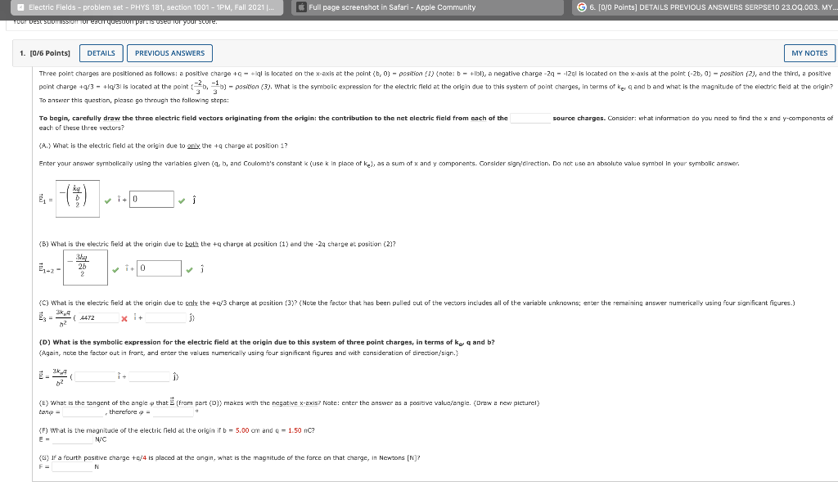838x504 pixels.
Task: Click the part G question text
Action: pos(229,457)
